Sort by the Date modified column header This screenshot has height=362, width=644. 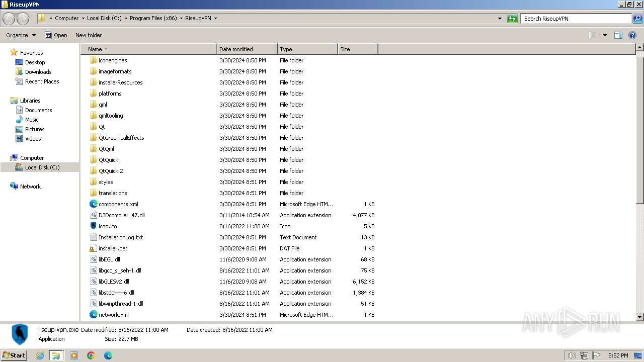[247, 49]
